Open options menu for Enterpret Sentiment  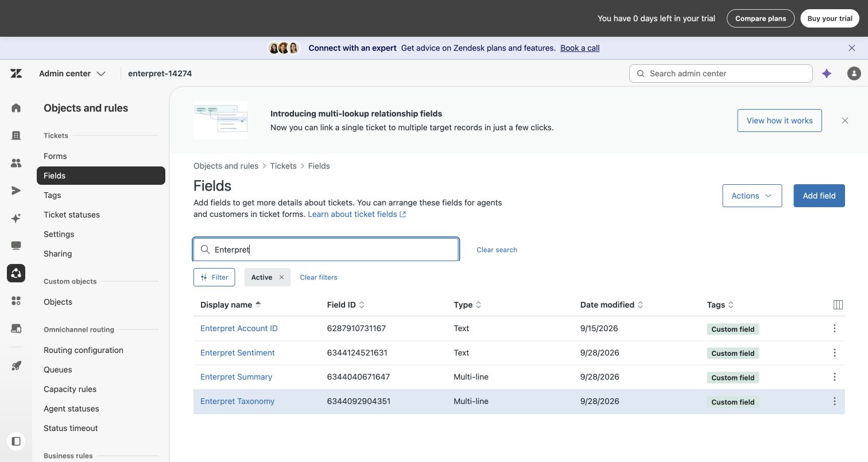click(x=835, y=353)
